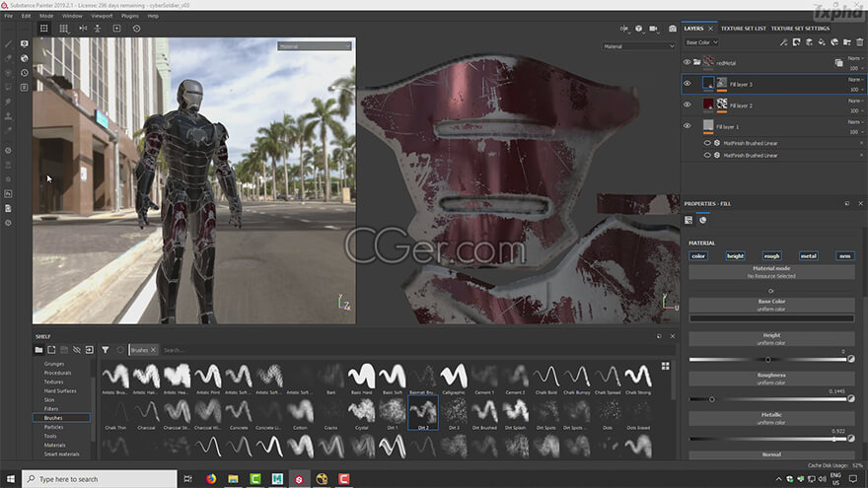The image size is (868, 488).
Task: Remove the Brushes filter tag in Shelf
Action: point(153,350)
